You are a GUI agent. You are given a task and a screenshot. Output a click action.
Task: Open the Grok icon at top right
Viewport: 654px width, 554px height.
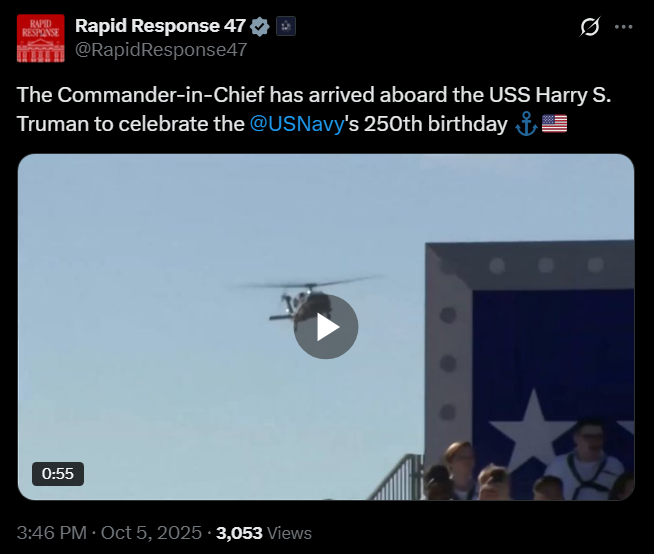(x=590, y=26)
